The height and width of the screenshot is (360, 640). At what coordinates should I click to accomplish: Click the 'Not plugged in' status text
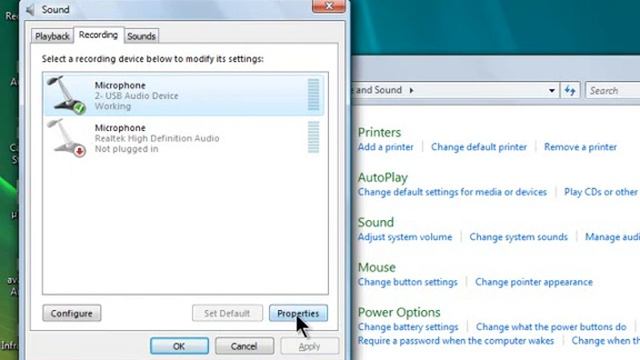coord(126,149)
